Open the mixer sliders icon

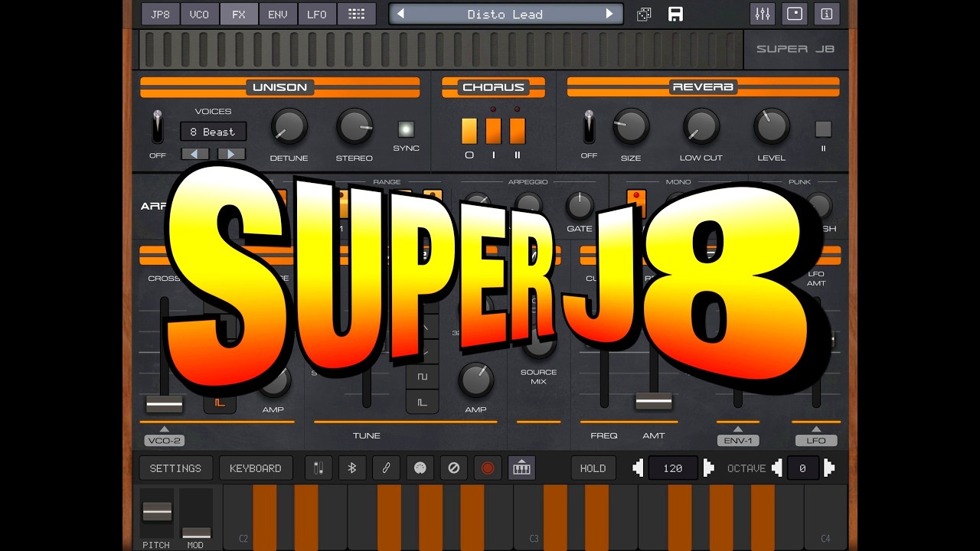[763, 14]
